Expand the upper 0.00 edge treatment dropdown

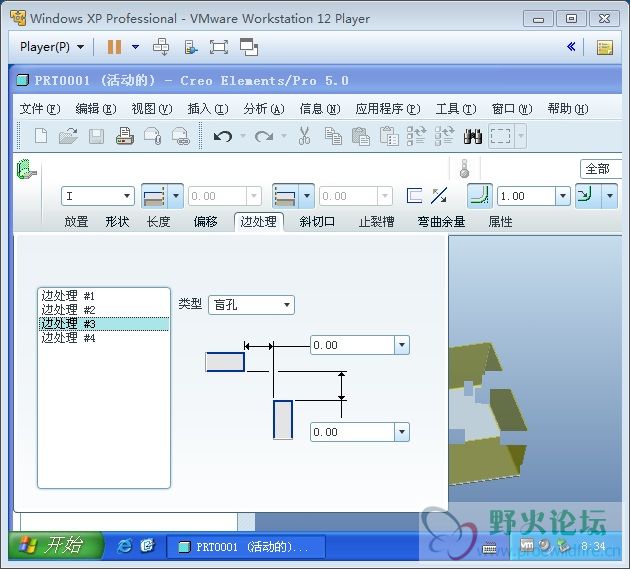402,345
